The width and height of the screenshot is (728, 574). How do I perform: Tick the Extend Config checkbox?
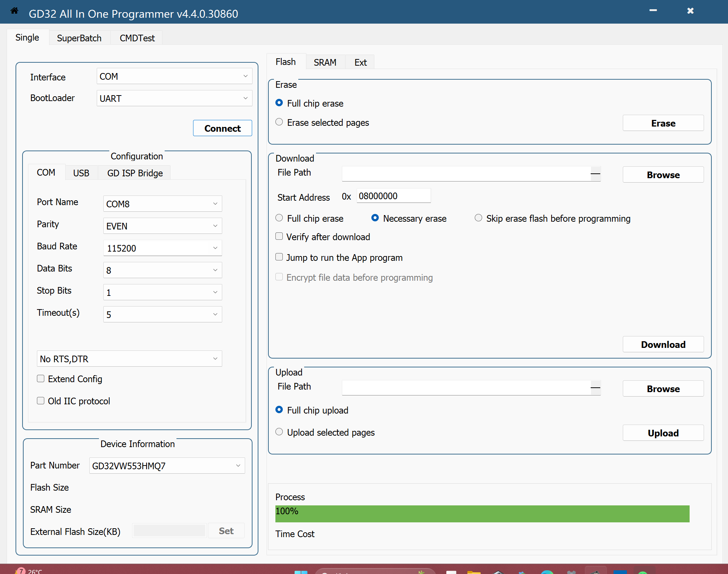tap(41, 379)
